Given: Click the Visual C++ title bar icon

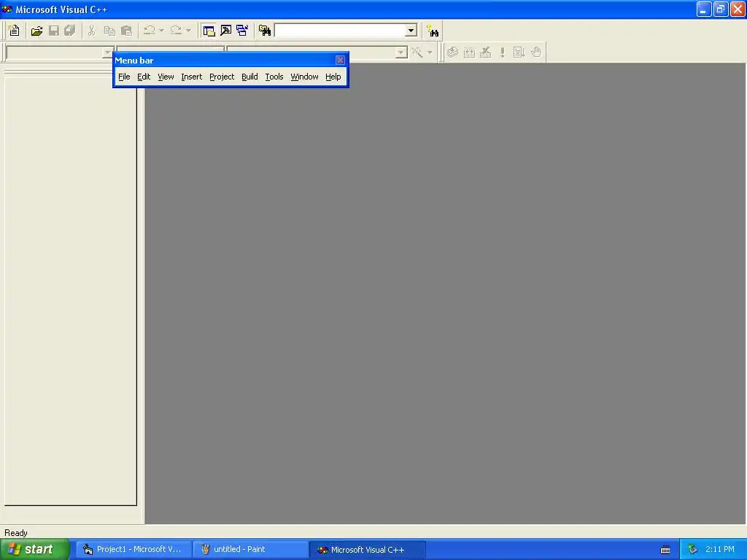Looking at the screenshot, I should (7, 9).
